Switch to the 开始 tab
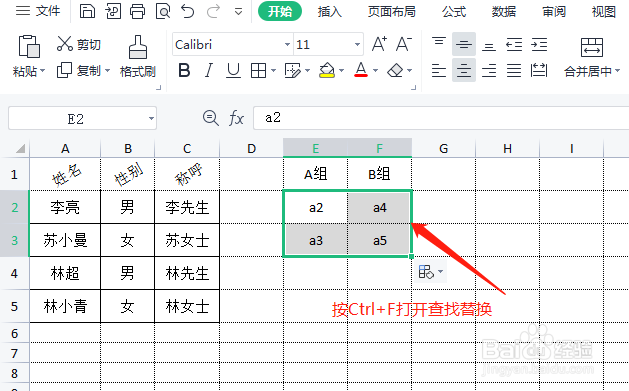This screenshot has width=629, height=391. (280, 11)
